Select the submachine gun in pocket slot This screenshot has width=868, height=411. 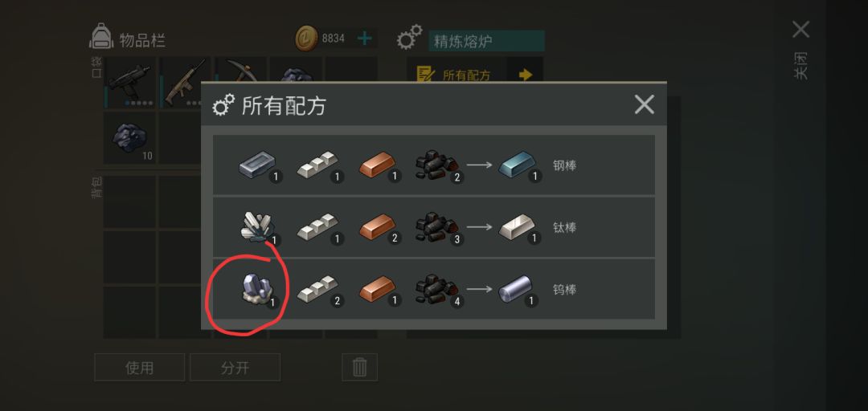129,83
